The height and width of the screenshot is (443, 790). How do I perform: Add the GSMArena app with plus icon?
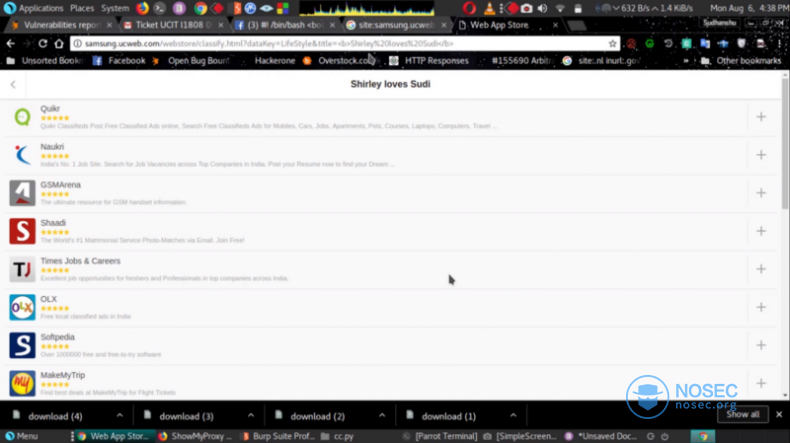[x=761, y=193]
